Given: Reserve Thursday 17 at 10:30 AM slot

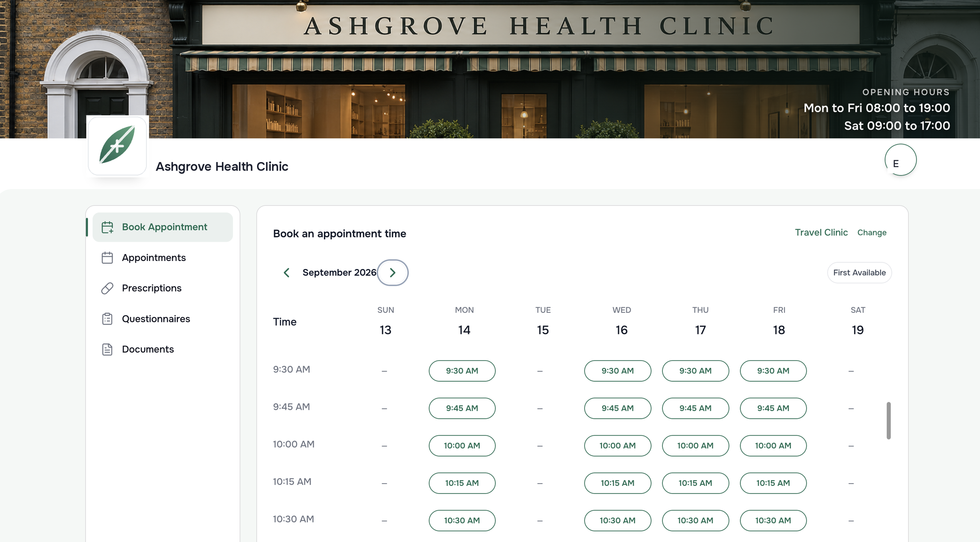Looking at the screenshot, I should (x=695, y=521).
